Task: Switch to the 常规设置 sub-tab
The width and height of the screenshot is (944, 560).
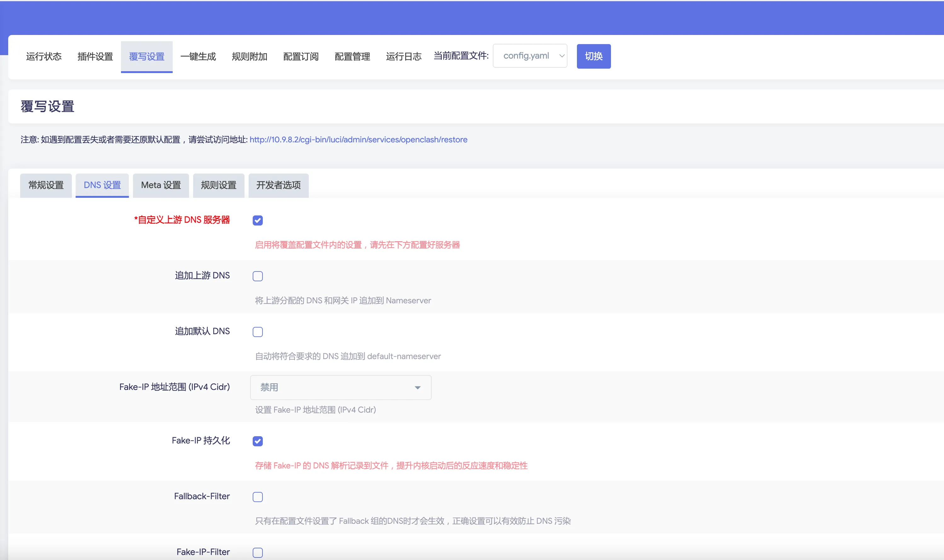Action: (x=46, y=185)
